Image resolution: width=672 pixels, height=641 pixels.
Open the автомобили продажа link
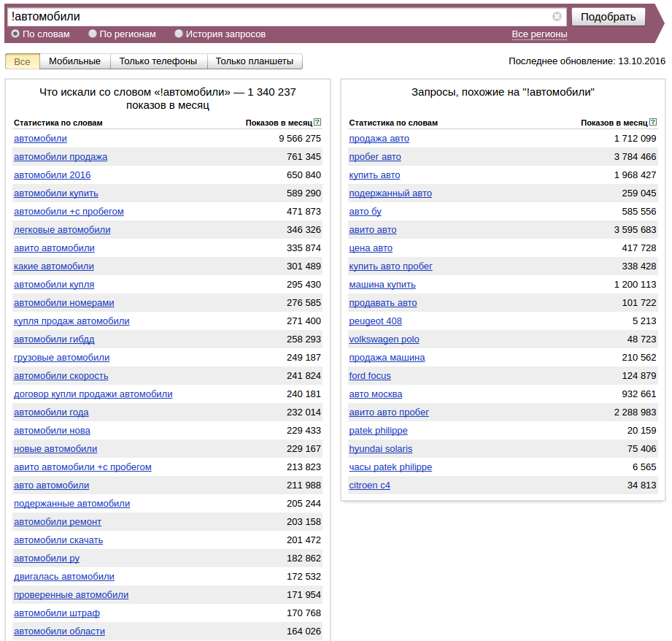click(x=61, y=157)
